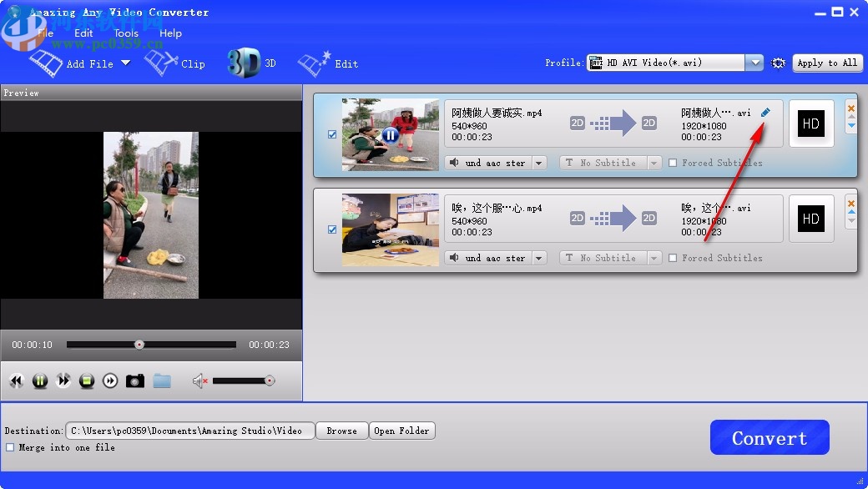
Task: Open the Tools menu
Action: (x=125, y=33)
